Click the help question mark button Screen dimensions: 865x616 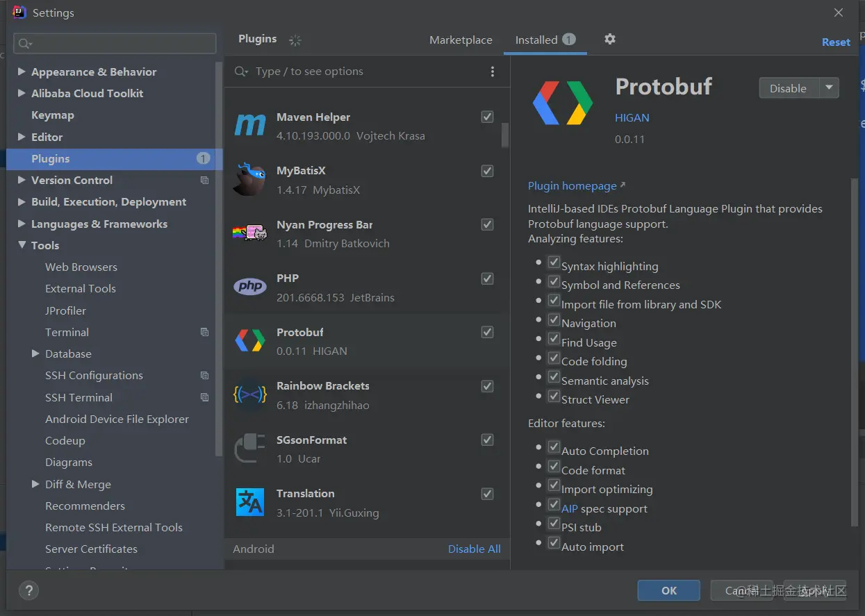tap(28, 590)
